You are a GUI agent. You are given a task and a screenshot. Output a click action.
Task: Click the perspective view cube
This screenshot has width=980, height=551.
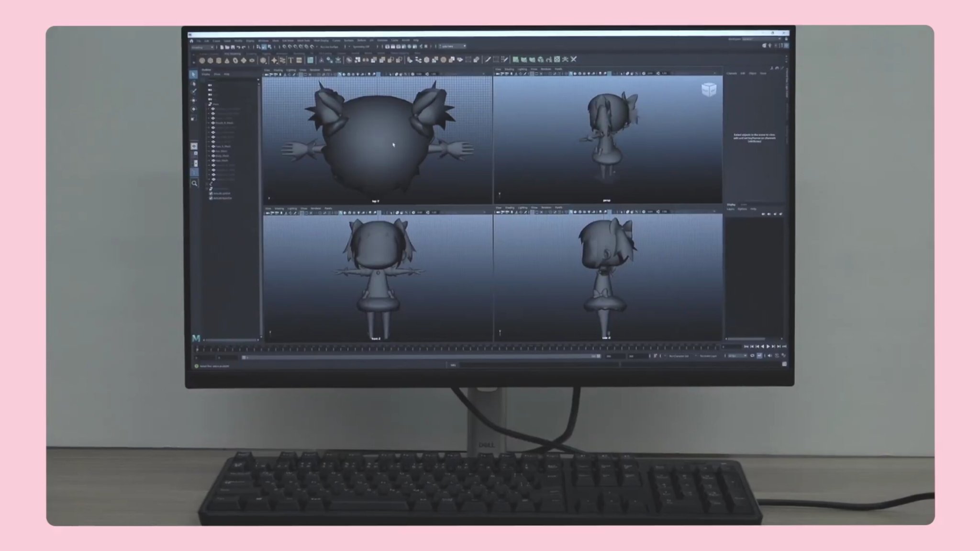click(x=709, y=90)
